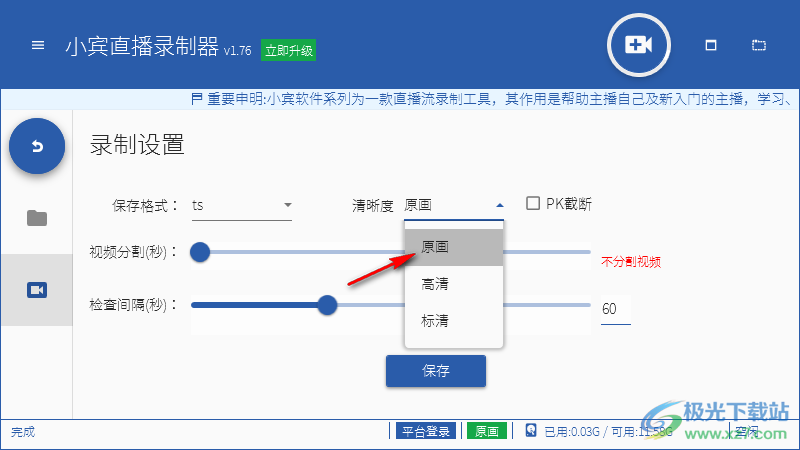The height and width of the screenshot is (450, 800).
Task: Click the square window icon in header
Action: [x=711, y=45]
